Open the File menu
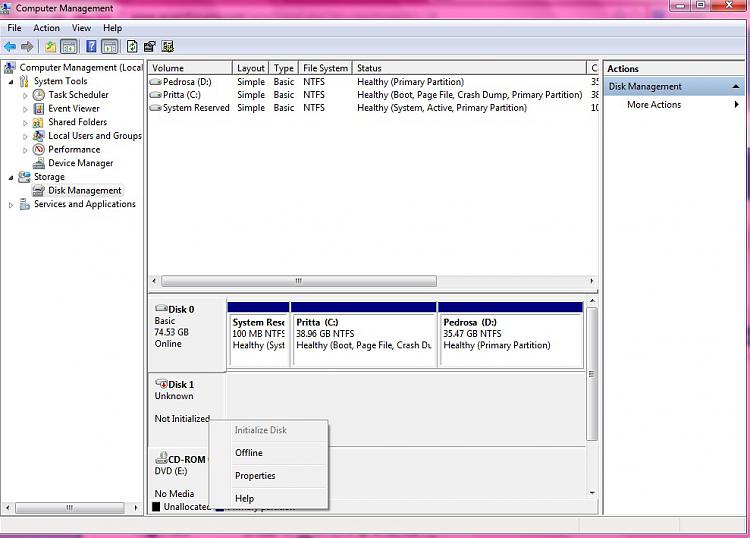 pos(14,28)
